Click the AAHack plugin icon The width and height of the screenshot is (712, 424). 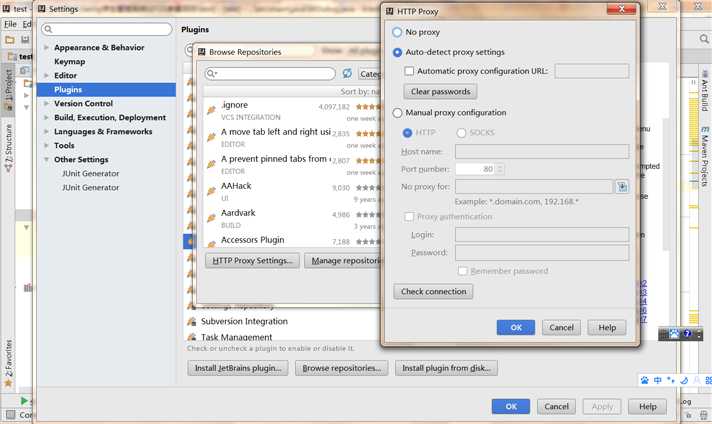click(211, 191)
